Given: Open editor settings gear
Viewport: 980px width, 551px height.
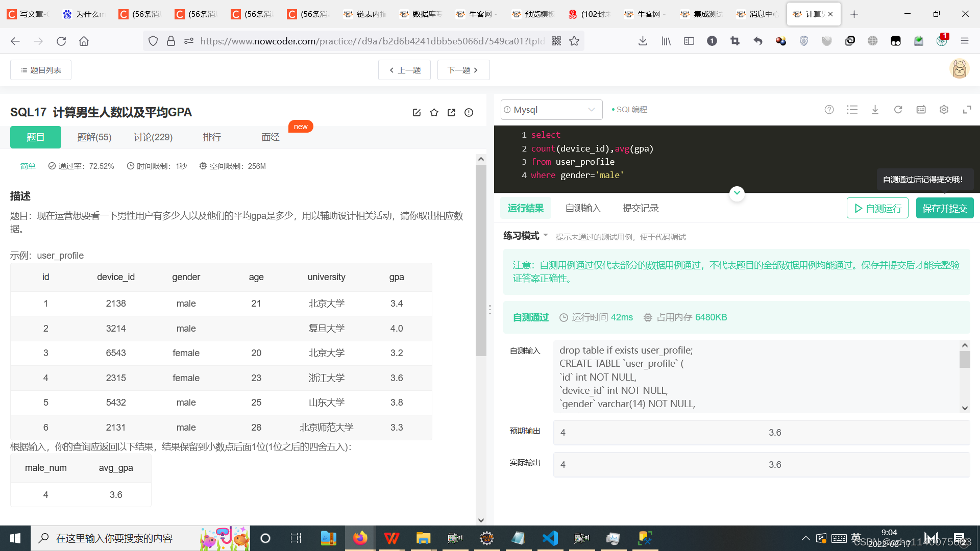Looking at the screenshot, I should coord(944,109).
